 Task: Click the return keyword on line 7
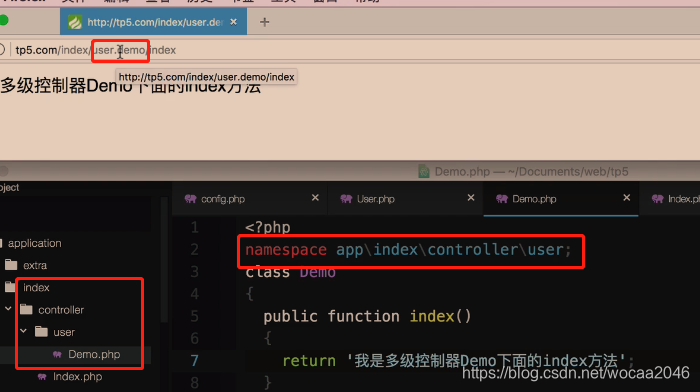coord(309,361)
